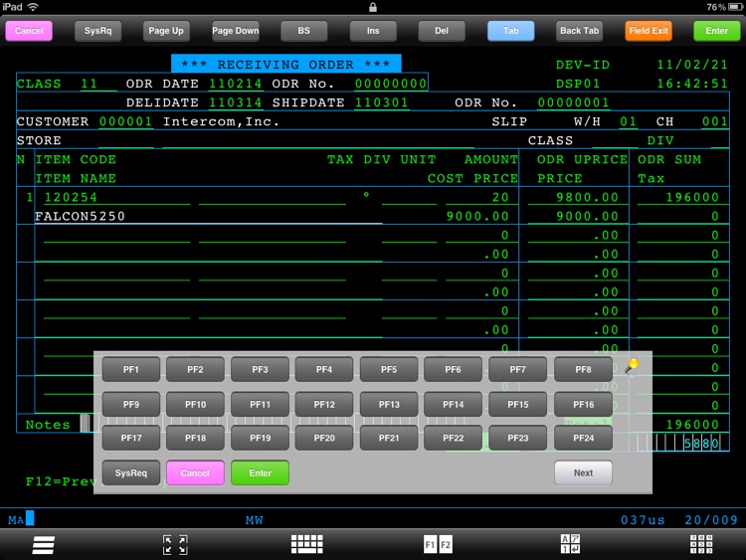This screenshot has height=560, width=746.
Task: Show the keyboard grid icon
Action: click(307, 544)
